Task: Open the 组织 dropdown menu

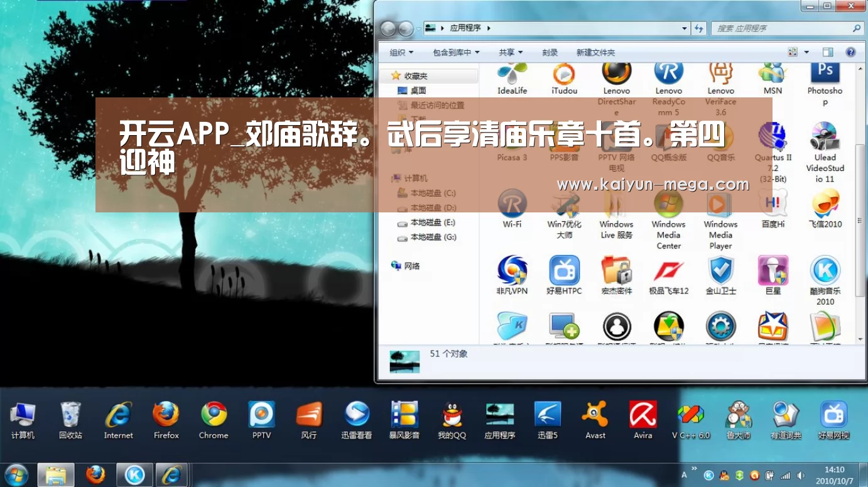Action: [x=401, y=53]
